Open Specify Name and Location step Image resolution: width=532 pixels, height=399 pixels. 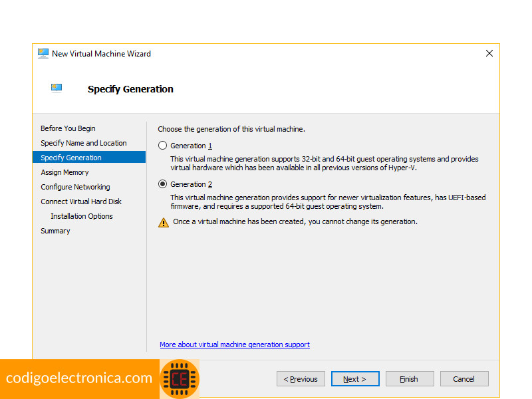coord(84,143)
